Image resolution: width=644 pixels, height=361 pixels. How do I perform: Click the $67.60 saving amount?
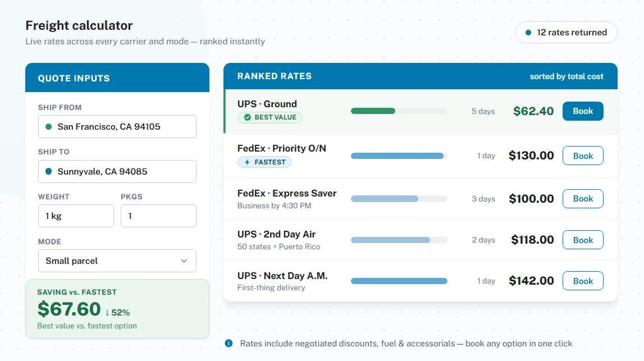69,309
